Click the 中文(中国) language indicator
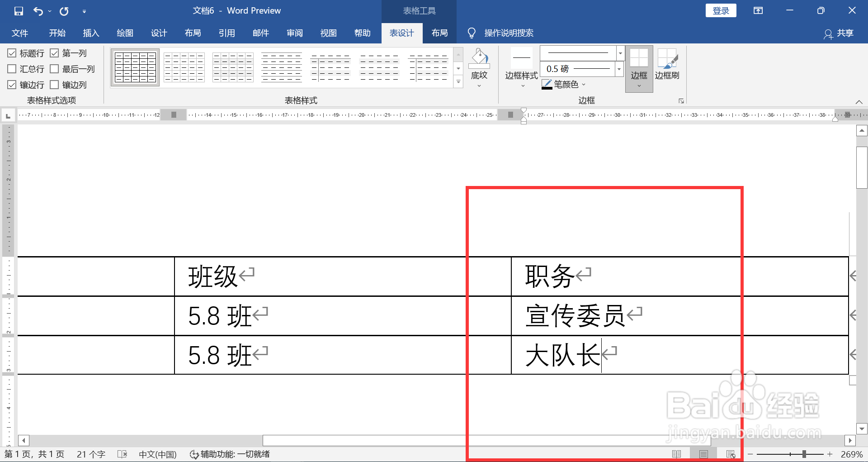868x462 pixels. [157, 454]
